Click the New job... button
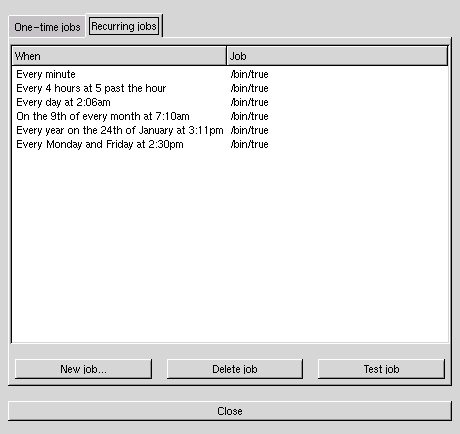Viewport: 460px width, 434px height. pos(83,369)
